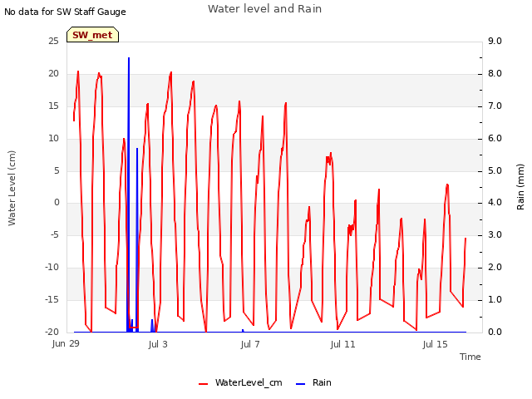
Task: Click the Jun 29 date tick label
Action: coord(66,343)
